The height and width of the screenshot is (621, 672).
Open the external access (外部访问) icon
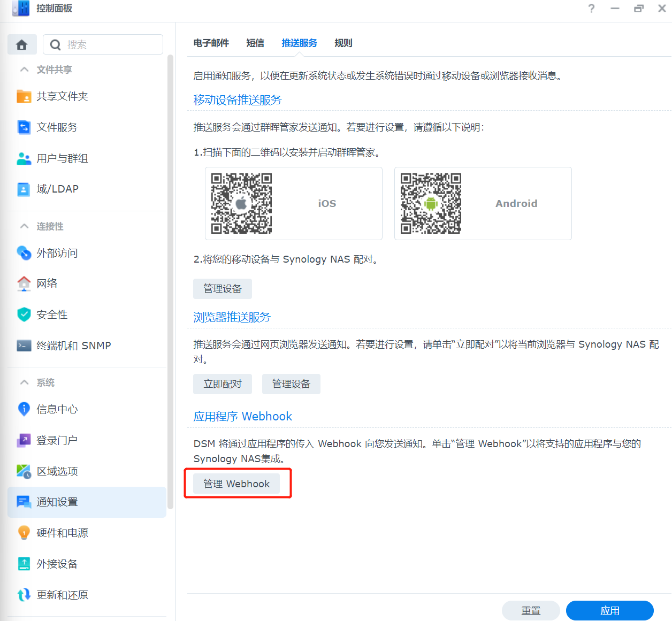pos(24,252)
